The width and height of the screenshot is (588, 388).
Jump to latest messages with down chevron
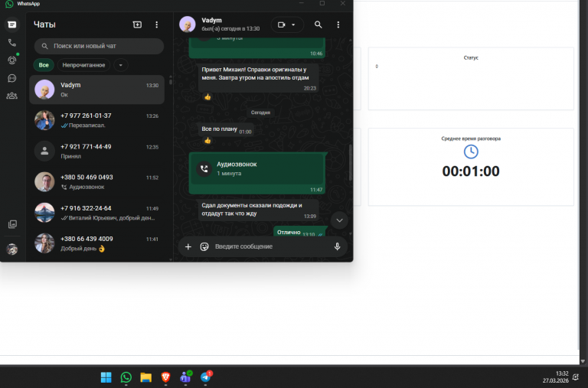tap(339, 220)
